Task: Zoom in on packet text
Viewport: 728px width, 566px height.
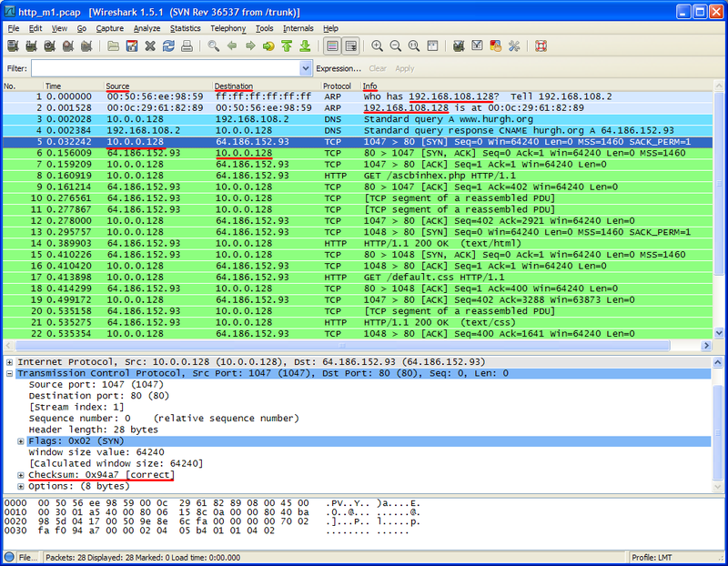Action: (377, 46)
